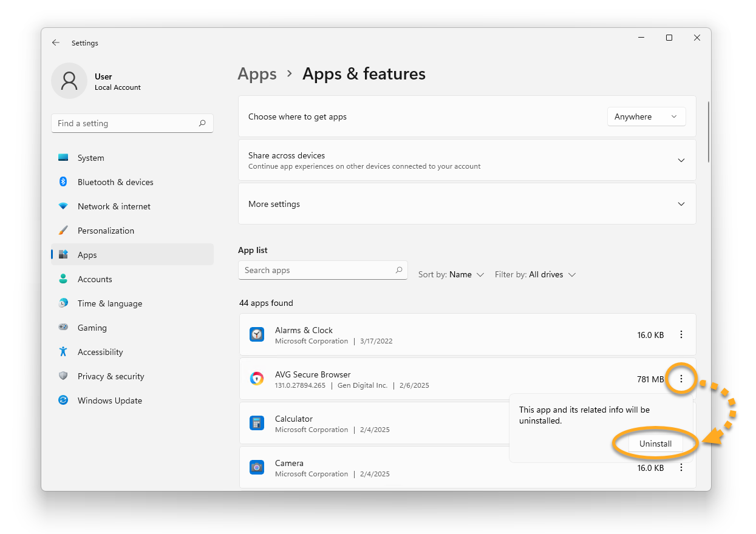This screenshot has height=534, width=756.
Task: Expand the More settings section
Action: [681, 204]
